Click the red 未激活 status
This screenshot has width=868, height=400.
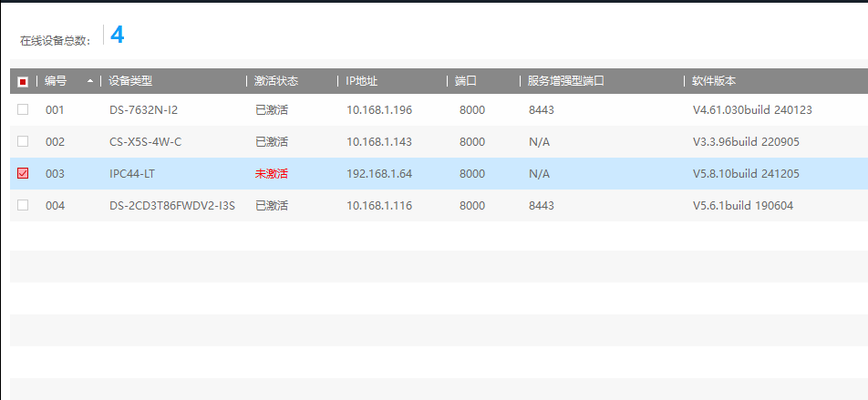point(272,174)
